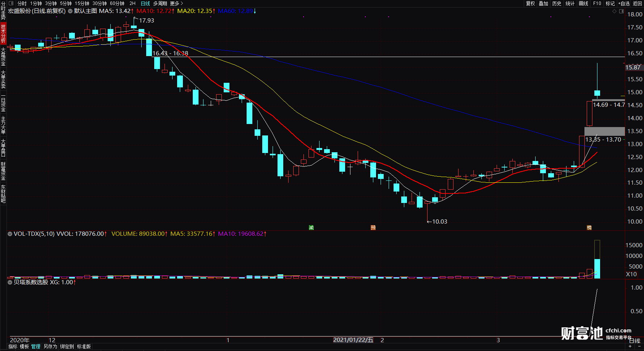Click the green 减 marker on the chart
This screenshot has width=644, height=351.
point(311,227)
